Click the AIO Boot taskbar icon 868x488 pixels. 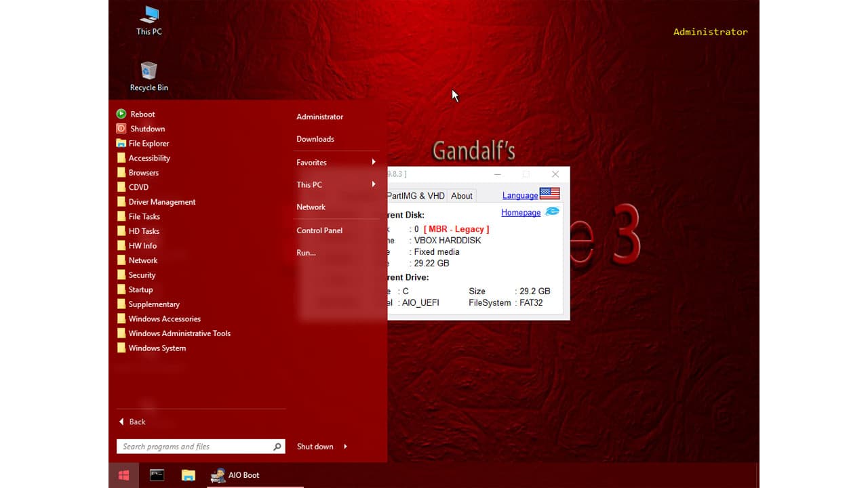click(x=218, y=475)
